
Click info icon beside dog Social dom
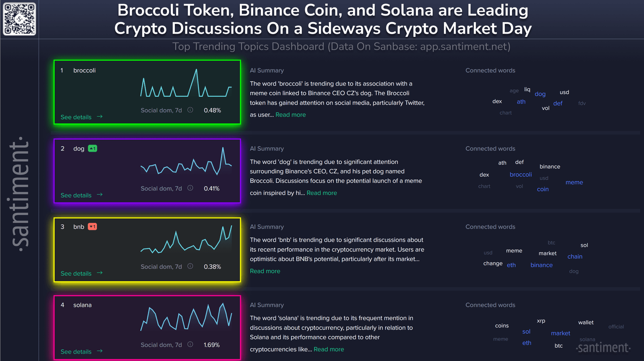(190, 188)
